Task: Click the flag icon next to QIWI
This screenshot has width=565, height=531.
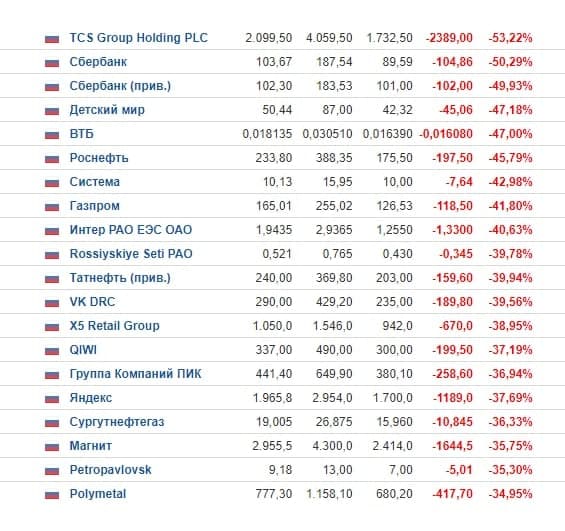Action: pyautogui.click(x=52, y=351)
